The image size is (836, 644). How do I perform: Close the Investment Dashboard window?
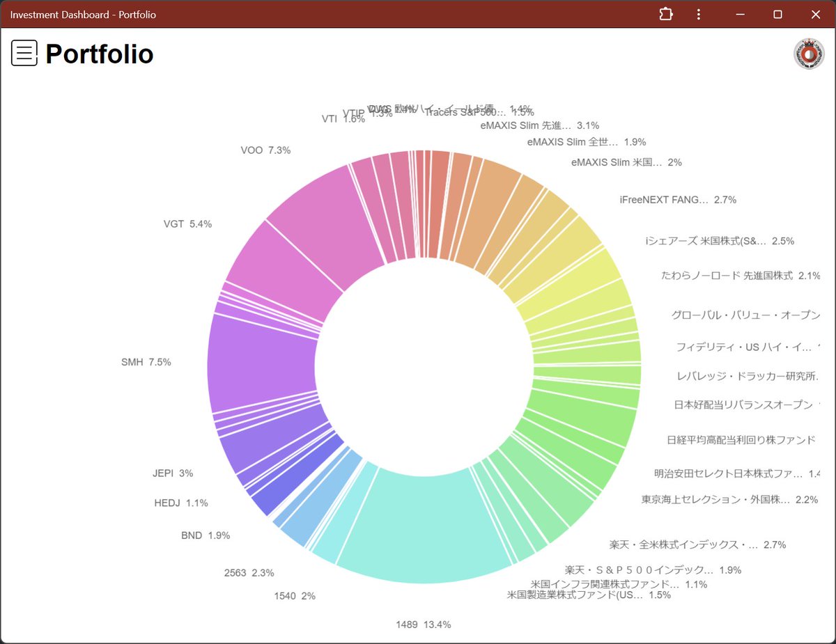click(816, 15)
